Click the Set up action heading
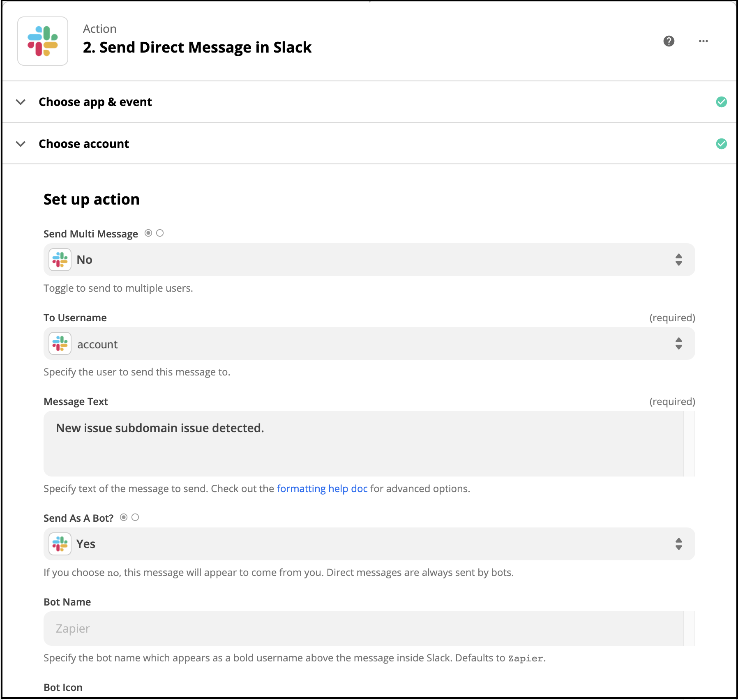Viewport: 738px width, 700px height. 92,200
